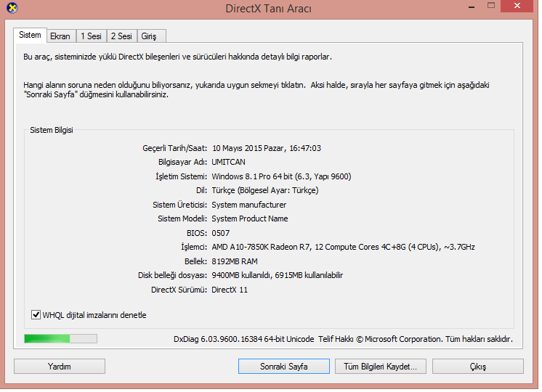This screenshot has width=542, height=392.
Task: Click the Türkçe language value
Action: pos(267,192)
